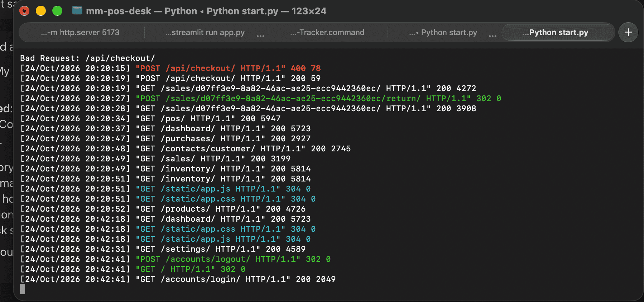
Task: Select the active bold Python start.py tab
Action: click(x=558, y=32)
